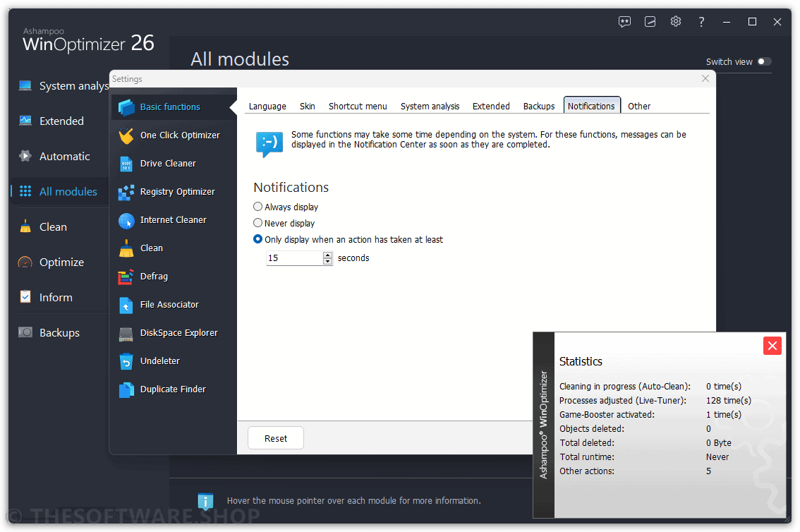
Task: Click the One Click Optimizer icon
Action: [126, 135]
